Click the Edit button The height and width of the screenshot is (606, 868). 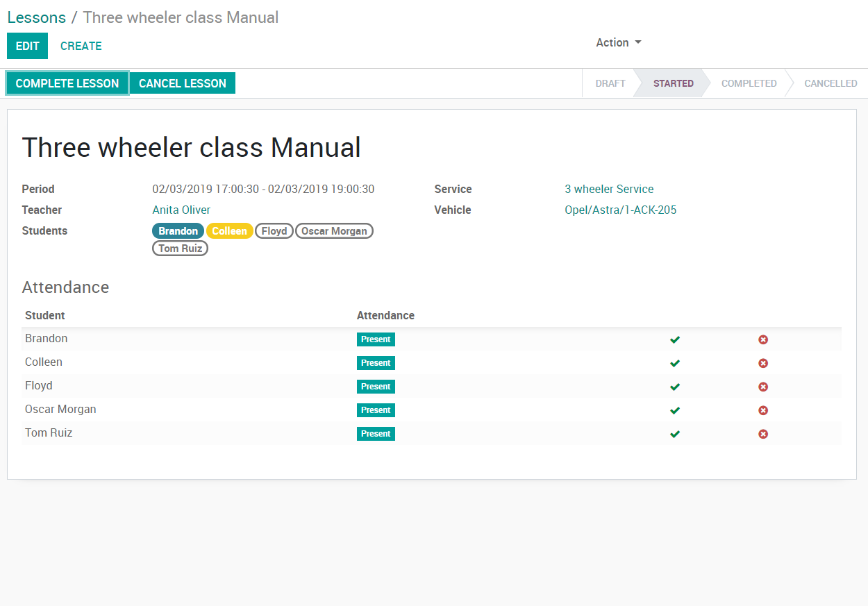[x=28, y=46]
